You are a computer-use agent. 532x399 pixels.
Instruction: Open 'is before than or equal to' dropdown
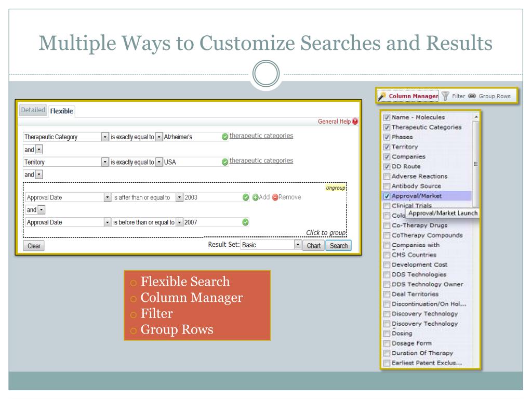(x=179, y=222)
